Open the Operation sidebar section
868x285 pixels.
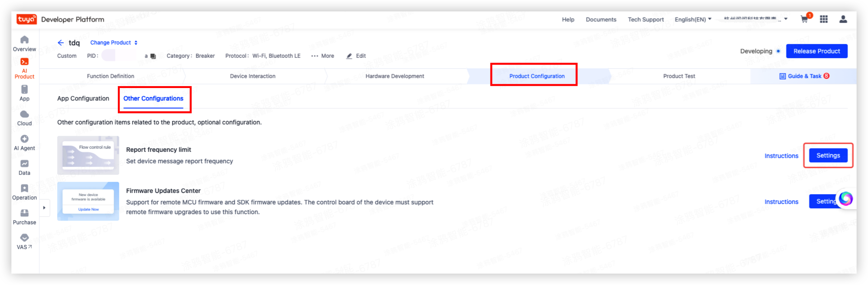coord(24,192)
